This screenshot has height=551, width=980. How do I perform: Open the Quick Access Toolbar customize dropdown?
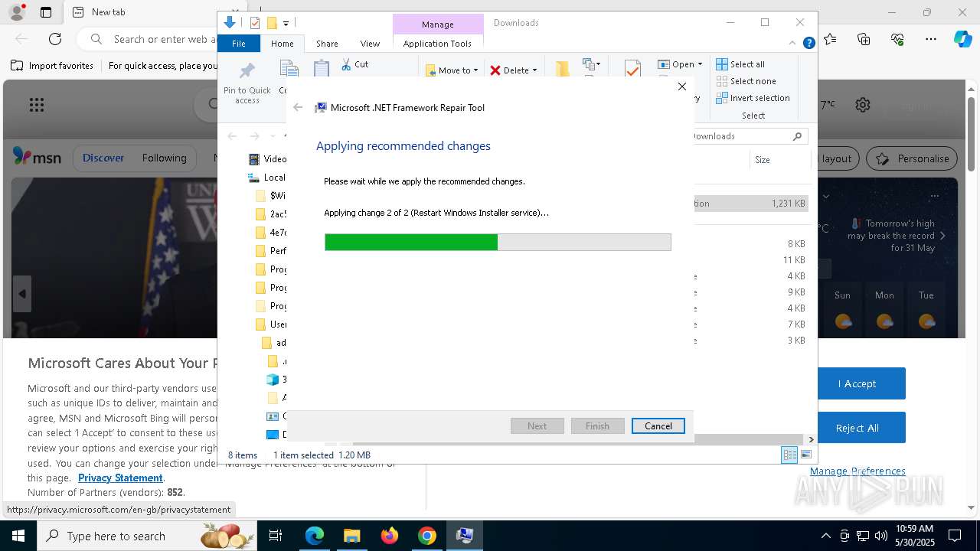point(286,24)
